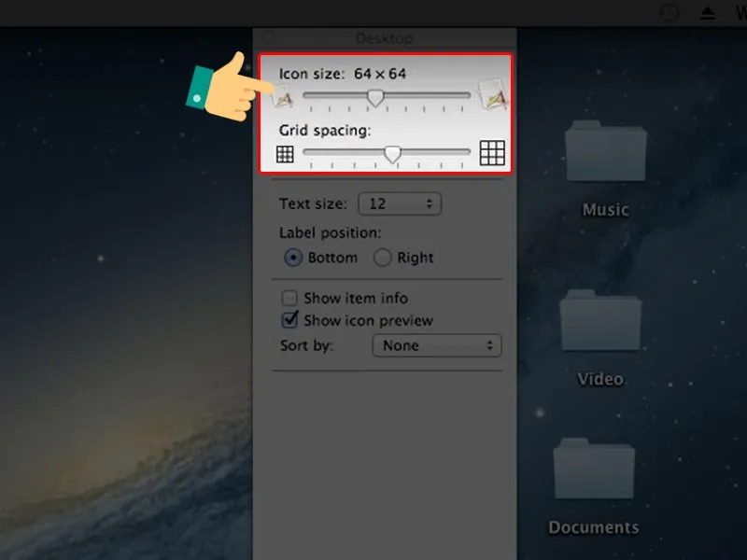Image resolution: width=747 pixels, height=560 pixels.
Task: Enable the Show item info checkbox
Action: (x=290, y=298)
